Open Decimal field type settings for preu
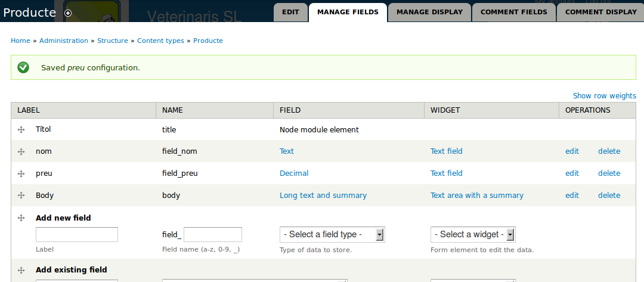This screenshot has height=282, width=644. [294, 173]
